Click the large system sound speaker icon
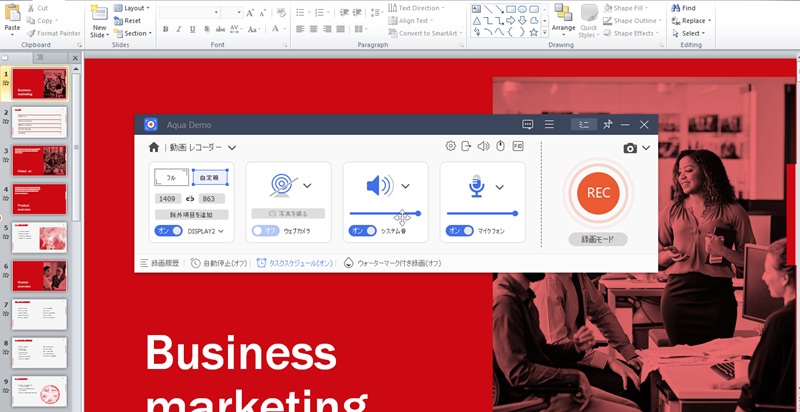Image resolution: width=800 pixels, height=412 pixels. [380, 186]
